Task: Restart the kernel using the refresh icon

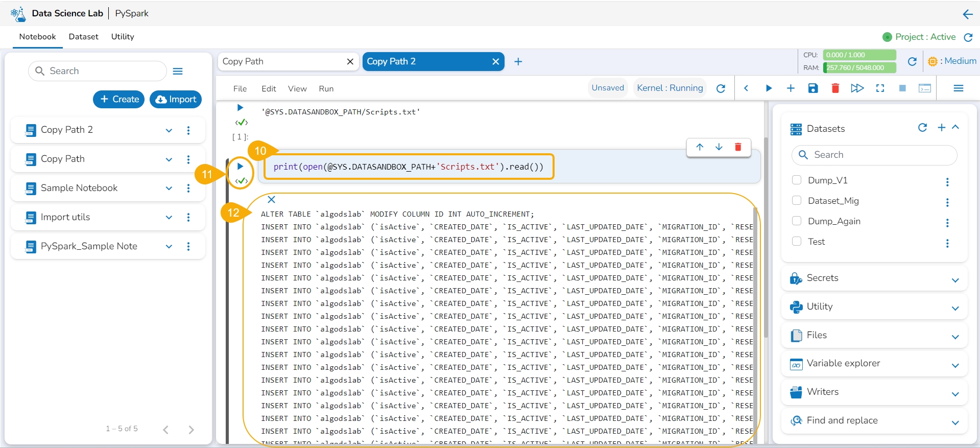Action: coord(721,88)
